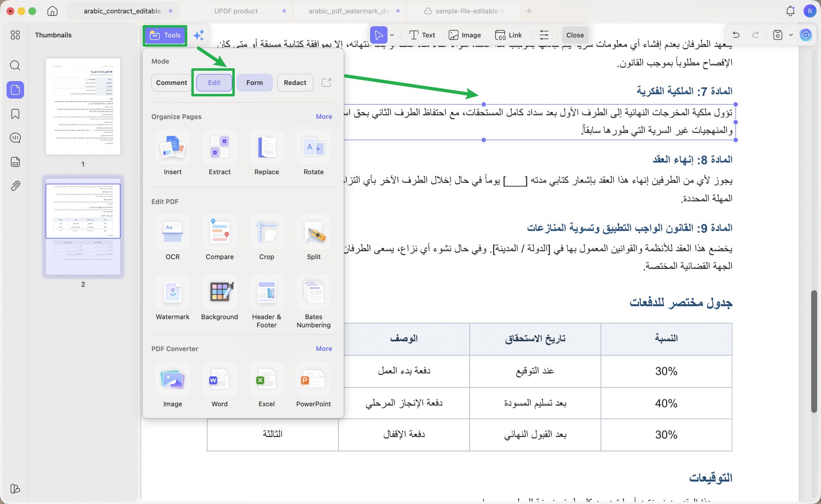This screenshot has height=504, width=821.
Task: Open the Background tool
Action: [x=219, y=298]
